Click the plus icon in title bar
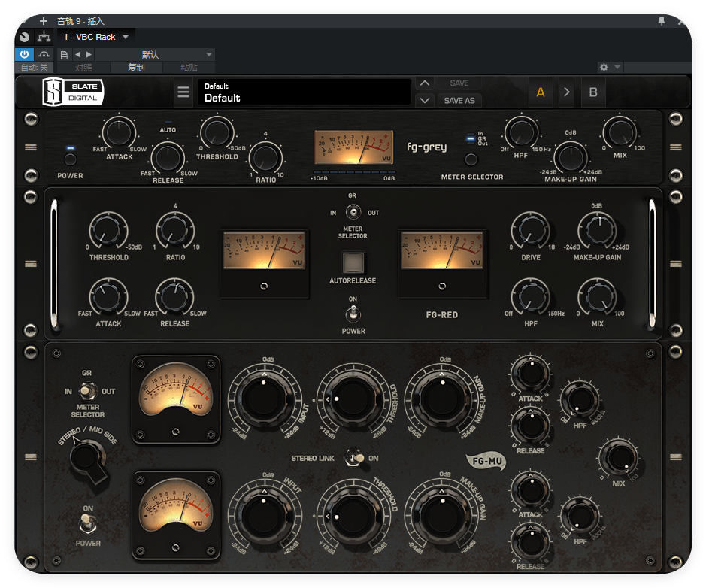 point(43,21)
